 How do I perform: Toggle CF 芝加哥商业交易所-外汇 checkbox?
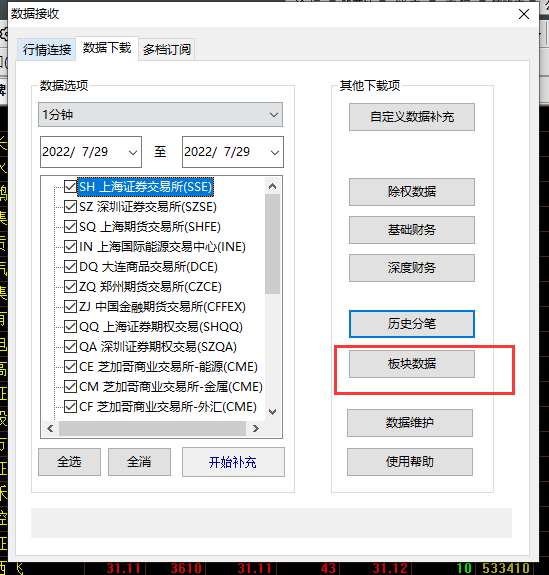click(x=70, y=406)
